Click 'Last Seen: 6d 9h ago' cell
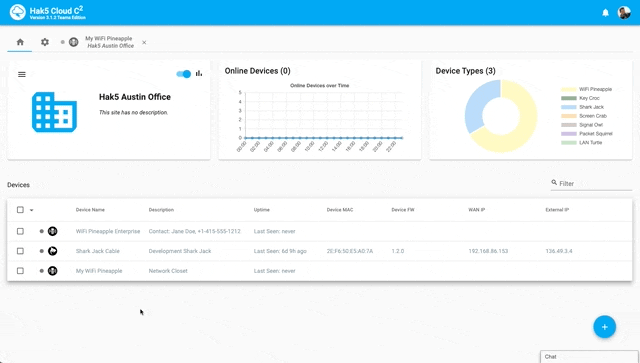Viewport: 640px width, 363px height. click(x=280, y=251)
